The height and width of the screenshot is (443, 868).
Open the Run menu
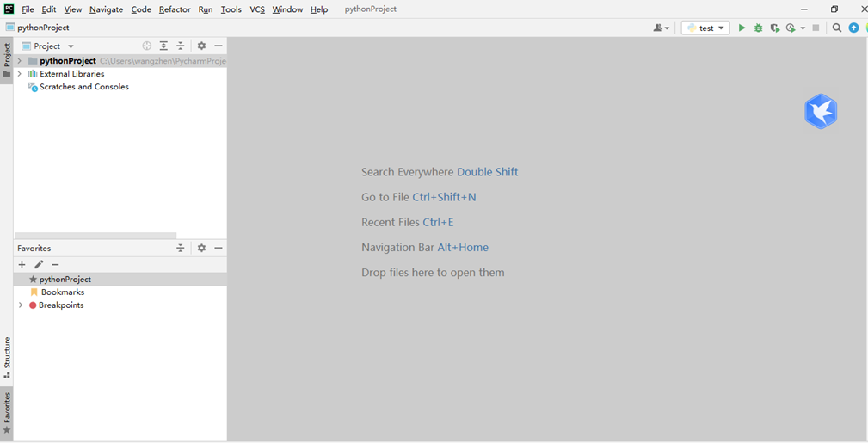pos(206,9)
